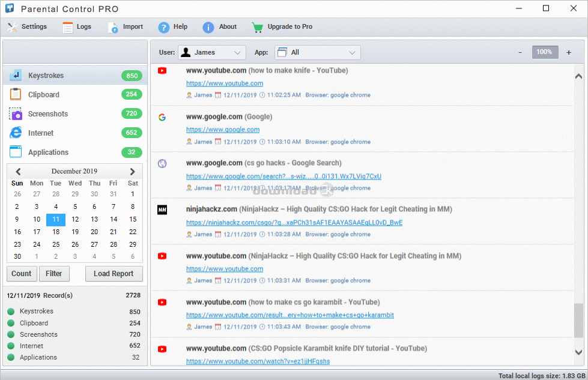The image size is (588, 380).
Task: Open the Logs menu
Action: pyautogui.click(x=77, y=27)
